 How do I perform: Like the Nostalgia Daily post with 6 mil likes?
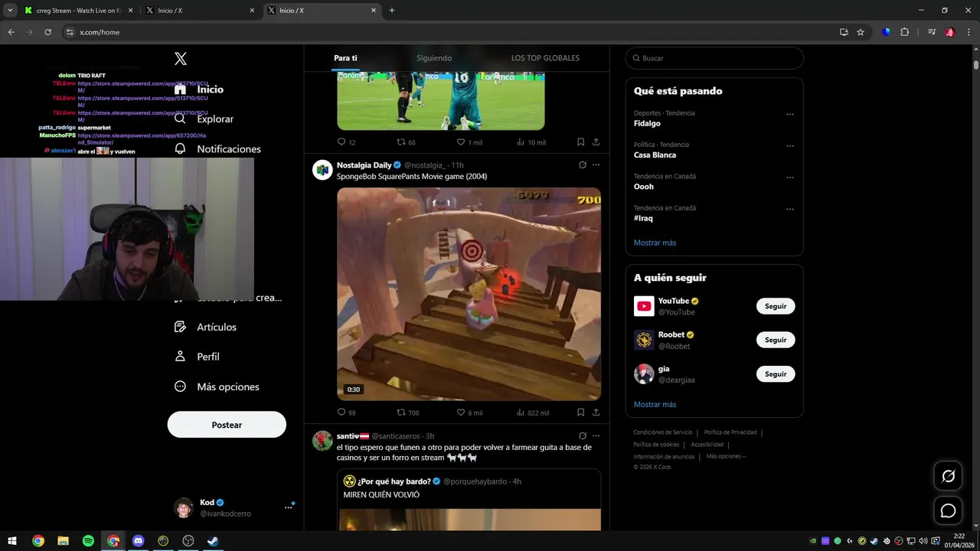[x=469, y=412]
